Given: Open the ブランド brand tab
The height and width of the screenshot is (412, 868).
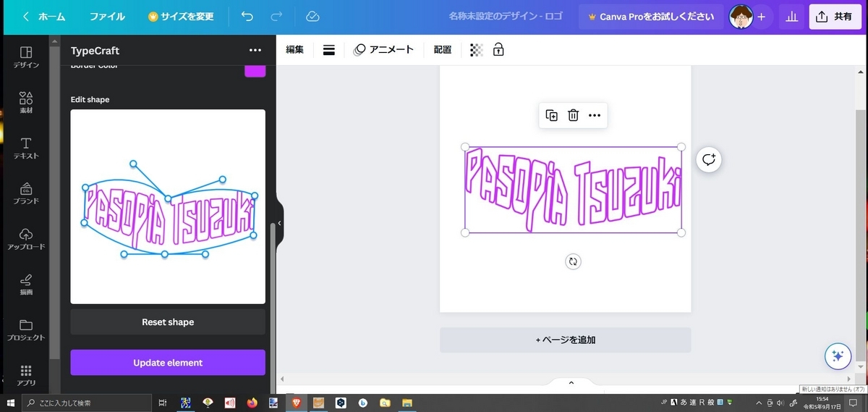Looking at the screenshot, I should [x=26, y=193].
